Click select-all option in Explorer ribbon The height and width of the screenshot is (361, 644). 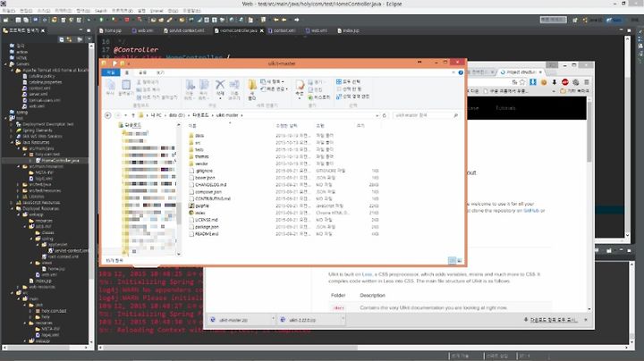[x=348, y=81]
